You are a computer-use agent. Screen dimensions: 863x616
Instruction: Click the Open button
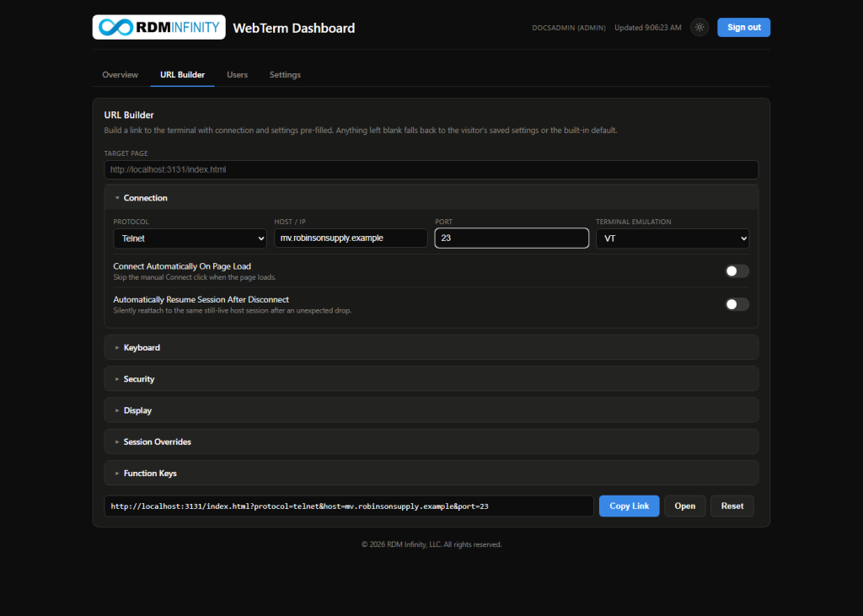click(x=684, y=506)
